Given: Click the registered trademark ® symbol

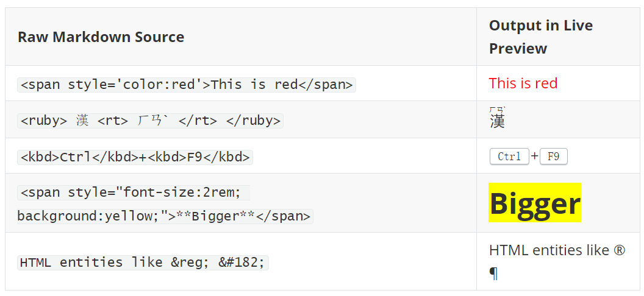Looking at the screenshot, I should point(620,250).
